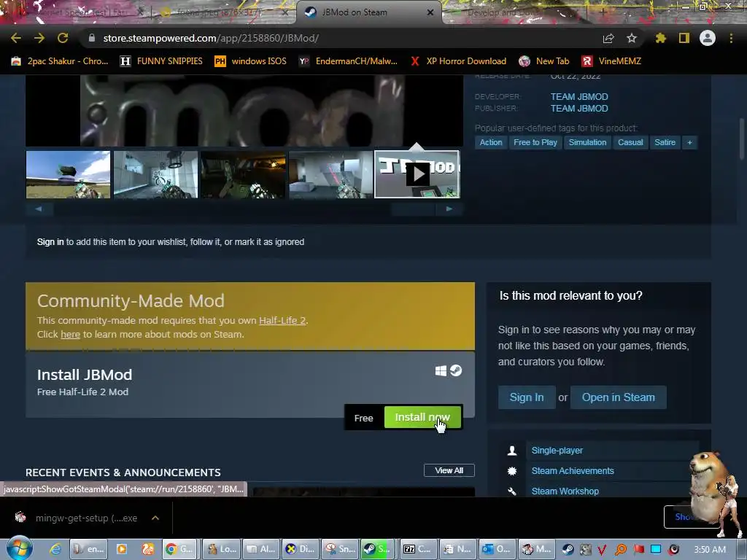Viewport: 747px width, 560px height.
Task: Open New Tab bookmark
Action: 544,61
